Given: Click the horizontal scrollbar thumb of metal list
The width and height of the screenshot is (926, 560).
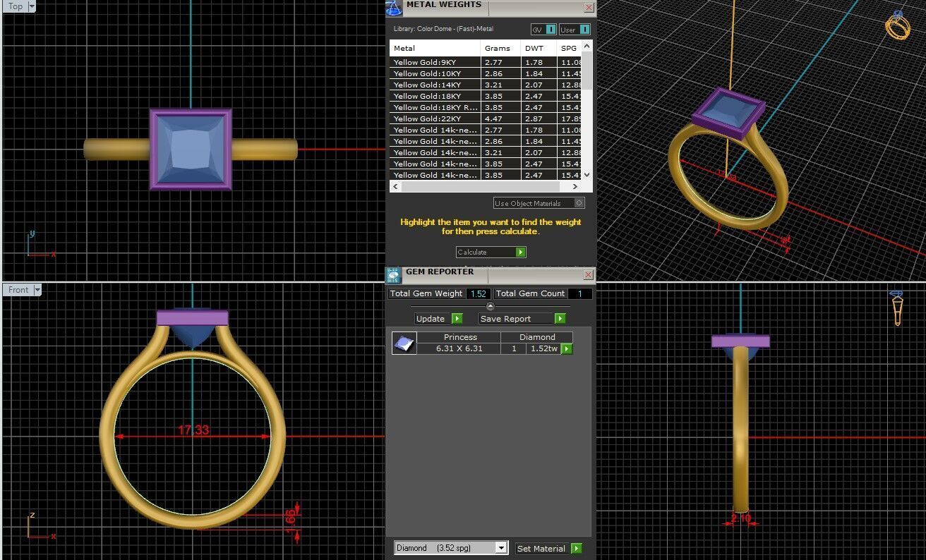Looking at the screenshot, I should 480,187.
